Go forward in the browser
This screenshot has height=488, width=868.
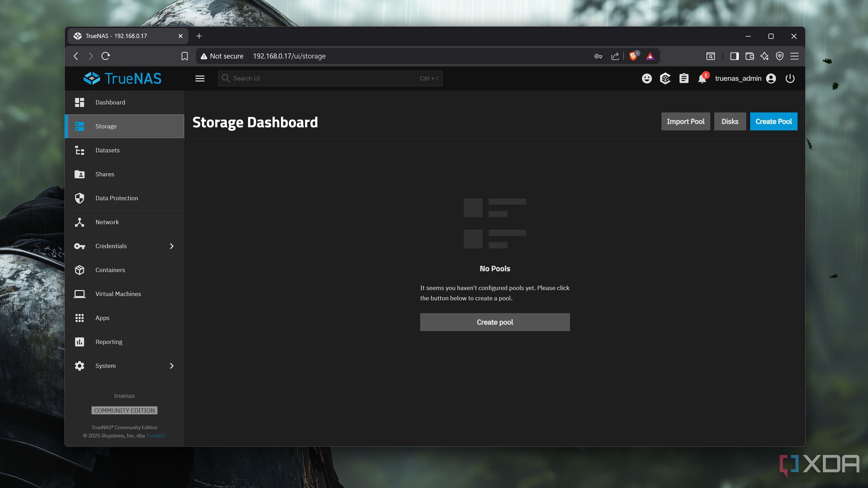click(x=90, y=56)
